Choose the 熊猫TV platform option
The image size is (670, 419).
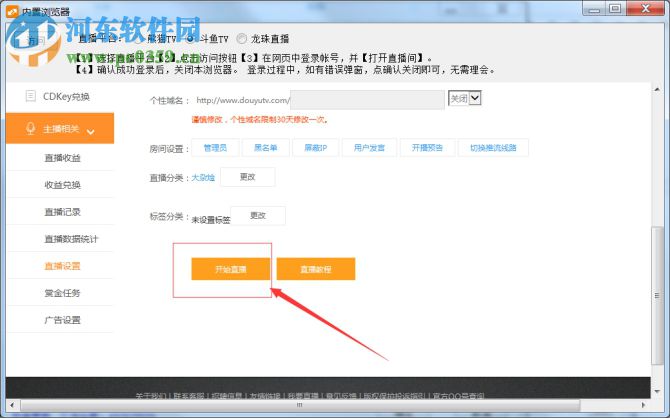(138, 39)
